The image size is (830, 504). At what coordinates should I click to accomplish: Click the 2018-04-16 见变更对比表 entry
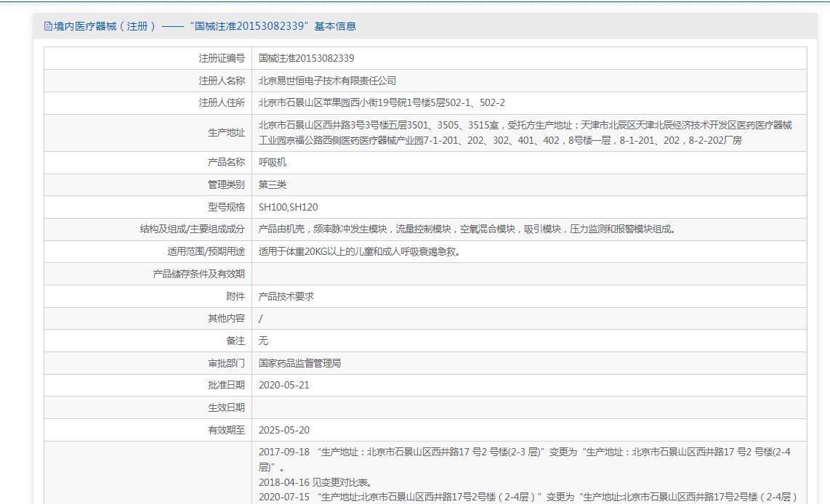point(315,482)
